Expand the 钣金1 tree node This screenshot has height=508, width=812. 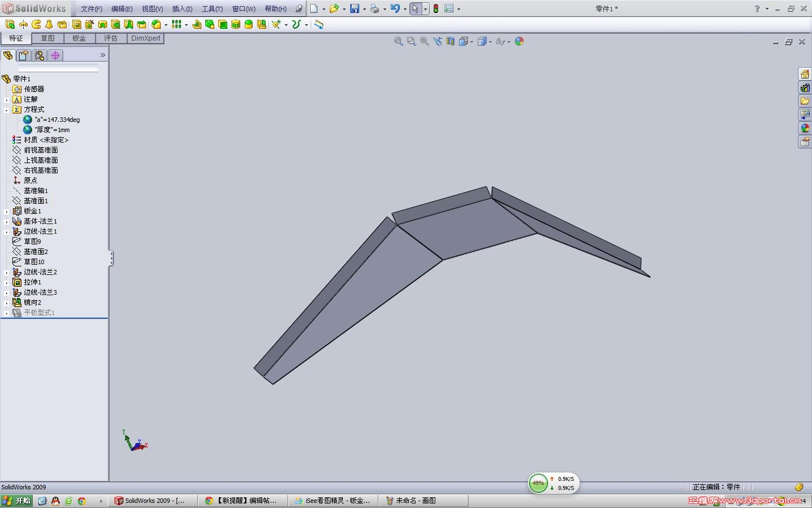(6, 211)
